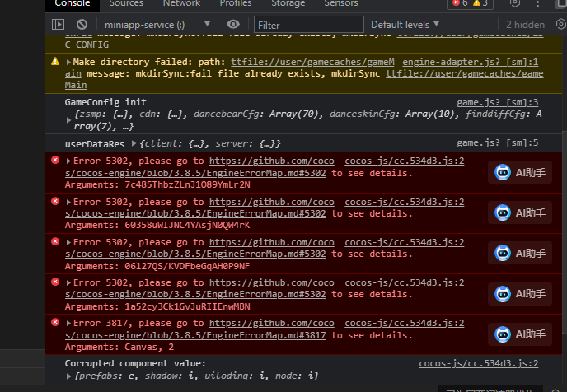Open cc.534d3.js link for Corrupted component value
Viewport: 567px width, 392px height.
[478, 363]
